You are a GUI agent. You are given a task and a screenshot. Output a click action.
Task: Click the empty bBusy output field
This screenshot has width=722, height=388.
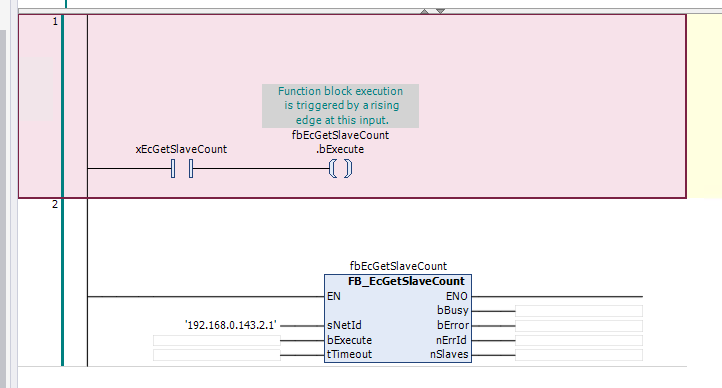[579, 311]
